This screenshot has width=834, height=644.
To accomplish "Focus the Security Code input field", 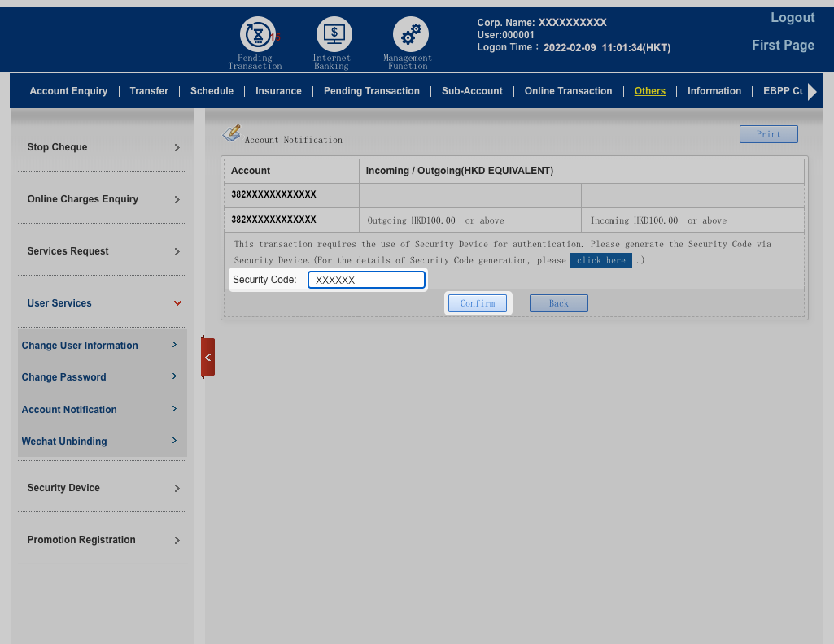I will pyautogui.click(x=366, y=280).
